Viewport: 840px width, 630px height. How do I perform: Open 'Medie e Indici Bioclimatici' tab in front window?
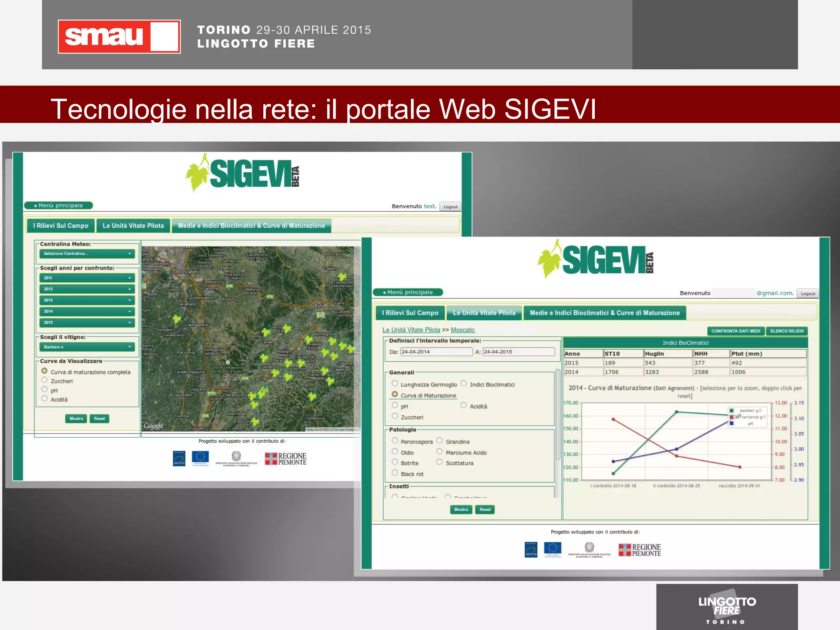605,313
